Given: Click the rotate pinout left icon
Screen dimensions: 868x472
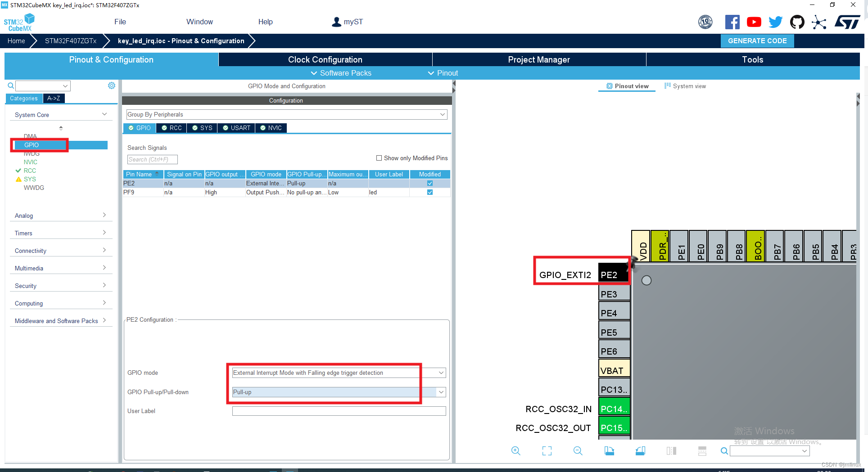Looking at the screenshot, I should point(609,451).
